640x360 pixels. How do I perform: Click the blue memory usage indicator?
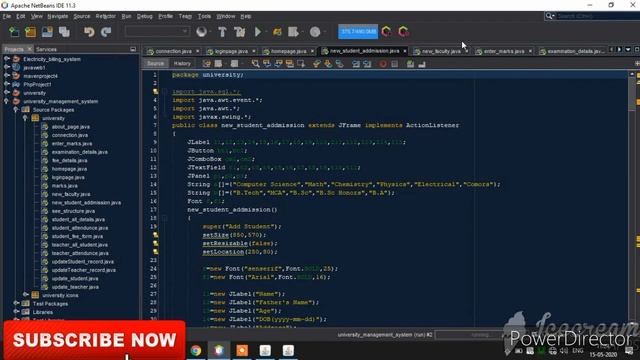358,32
